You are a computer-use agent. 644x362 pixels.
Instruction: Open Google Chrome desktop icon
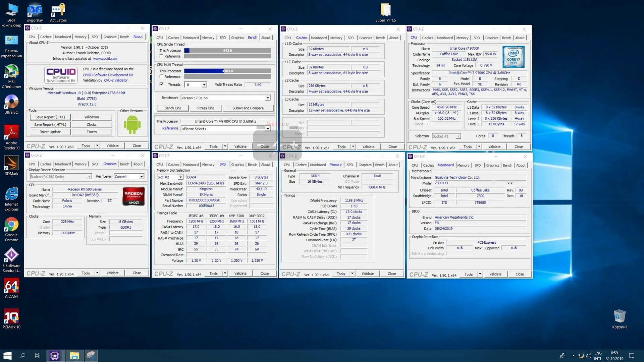click(x=11, y=230)
